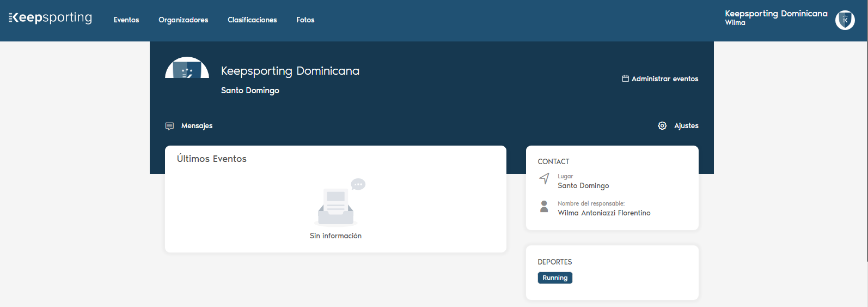The image size is (868, 307).
Task: Click the Mensajes chat bubble icon
Action: pos(169,126)
